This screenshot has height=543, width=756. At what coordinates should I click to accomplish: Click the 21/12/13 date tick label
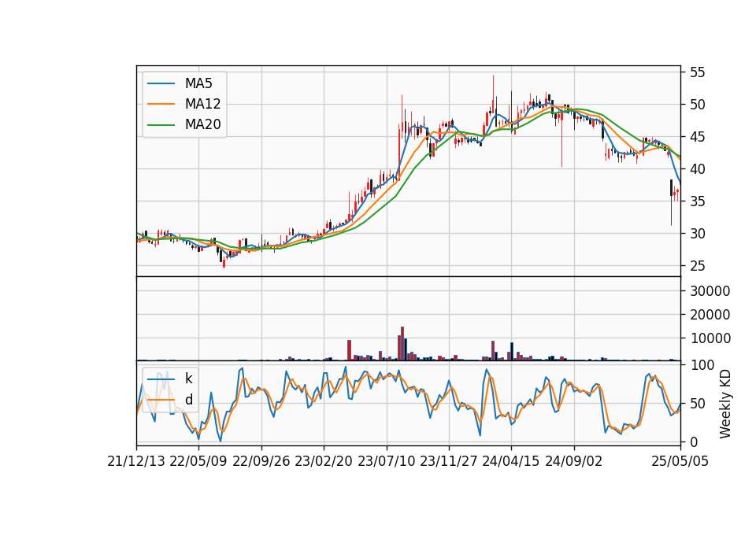(136, 461)
